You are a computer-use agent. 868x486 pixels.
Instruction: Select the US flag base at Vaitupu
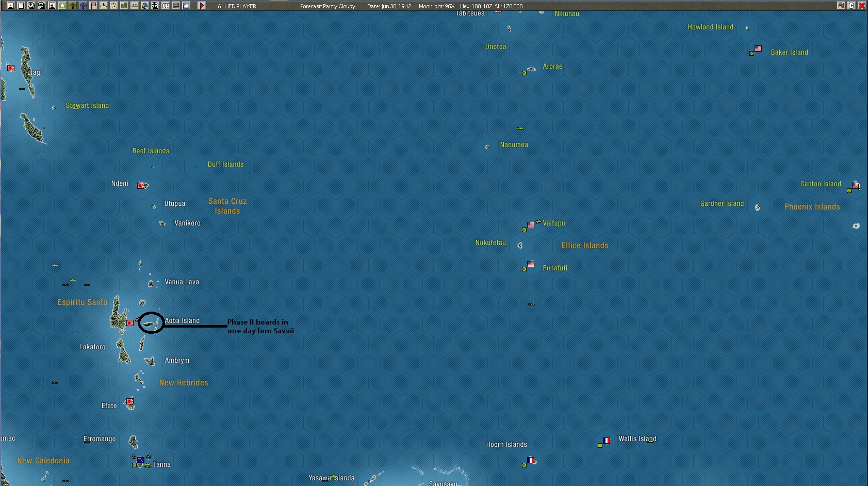(x=531, y=225)
